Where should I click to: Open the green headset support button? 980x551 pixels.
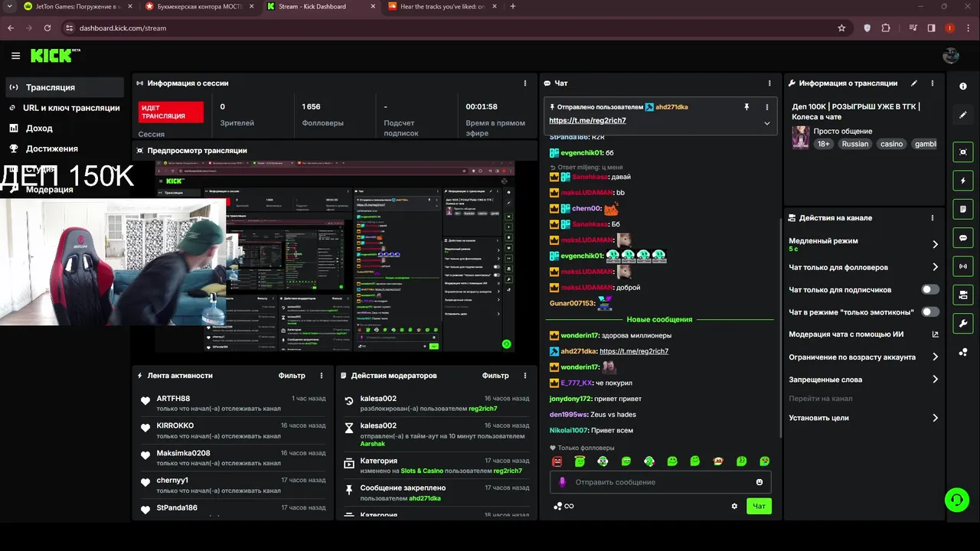(957, 500)
